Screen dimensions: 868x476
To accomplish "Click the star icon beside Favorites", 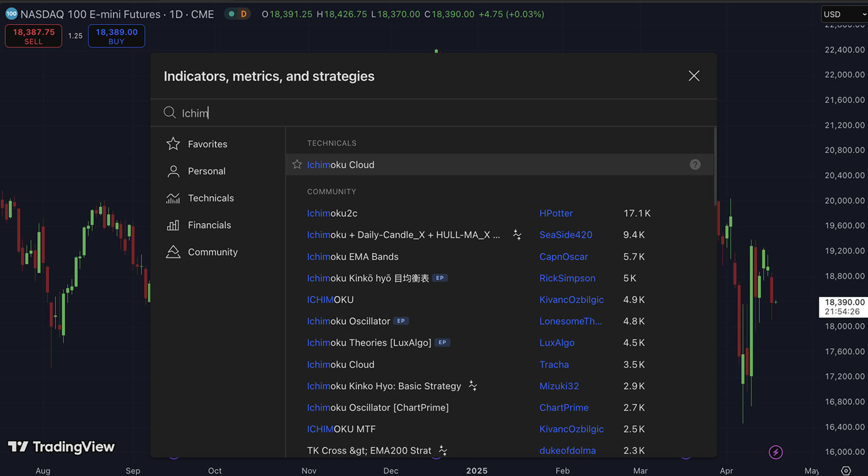I will point(173,144).
